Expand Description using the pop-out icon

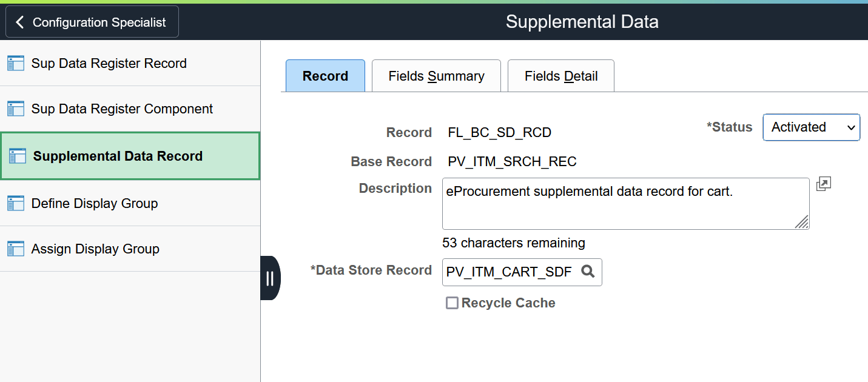823,184
